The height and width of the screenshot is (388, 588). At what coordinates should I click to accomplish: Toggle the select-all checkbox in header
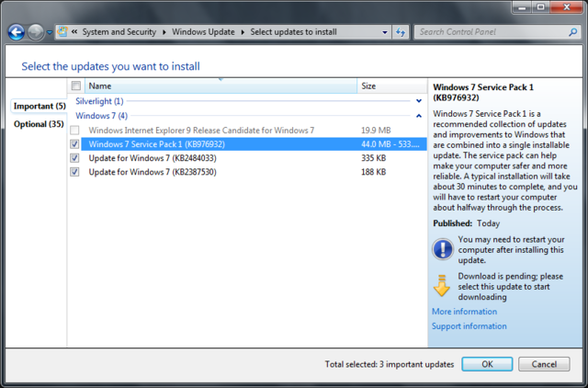tap(75, 86)
